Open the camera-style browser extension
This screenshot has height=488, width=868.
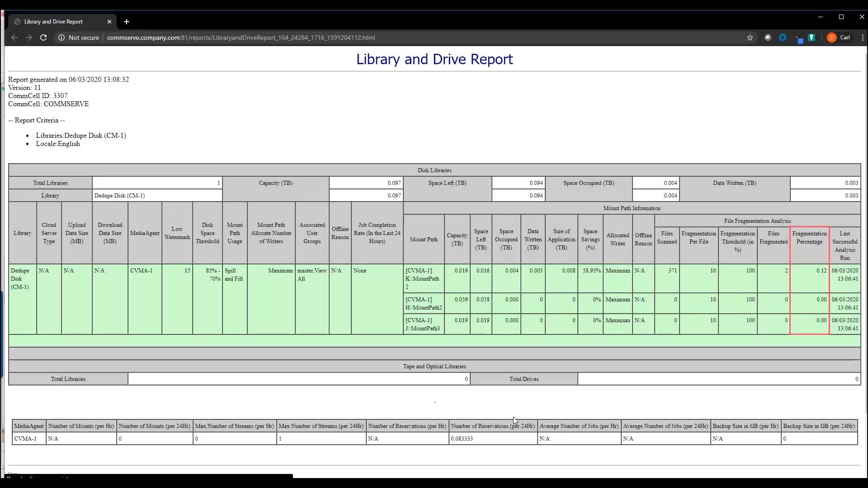pos(768,38)
